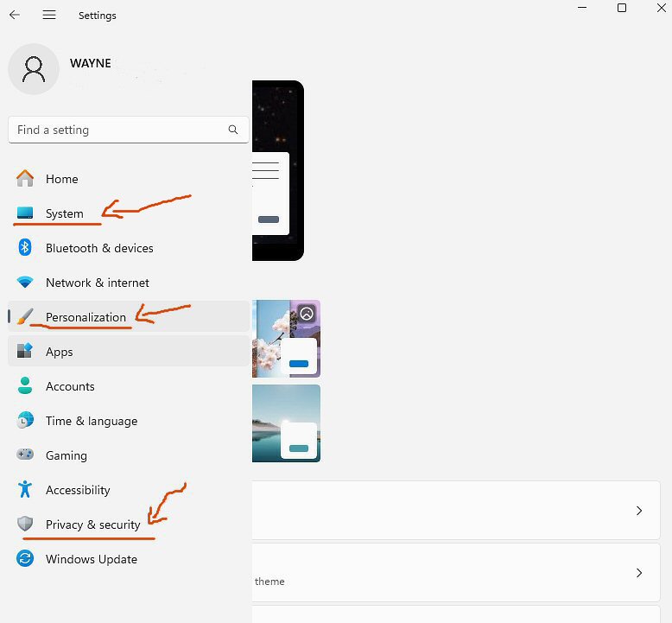Click the Accessibility figure icon
672x623 pixels.
[x=25, y=489]
